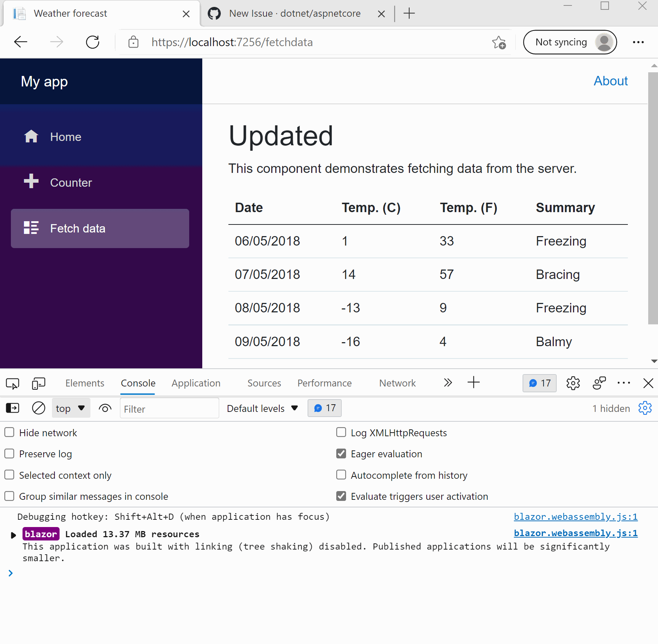Switch to the Weather forecast browser tab

pyautogui.click(x=70, y=13)
